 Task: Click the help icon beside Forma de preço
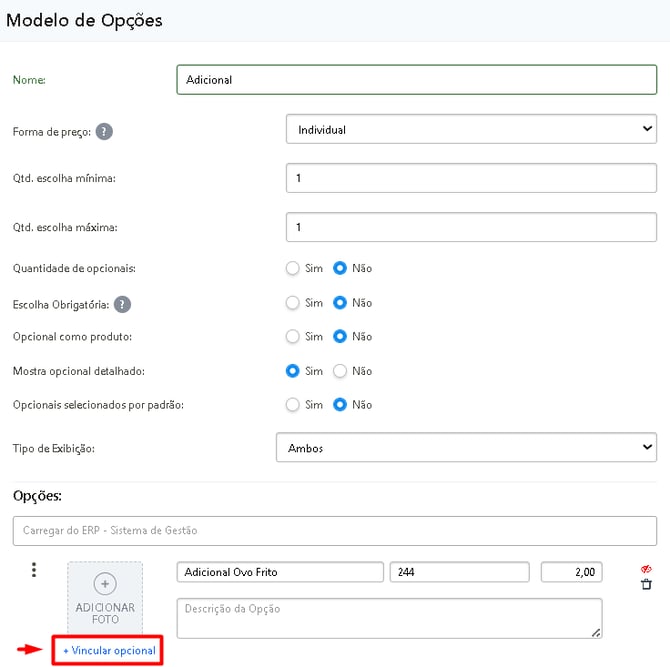(104, 131)
